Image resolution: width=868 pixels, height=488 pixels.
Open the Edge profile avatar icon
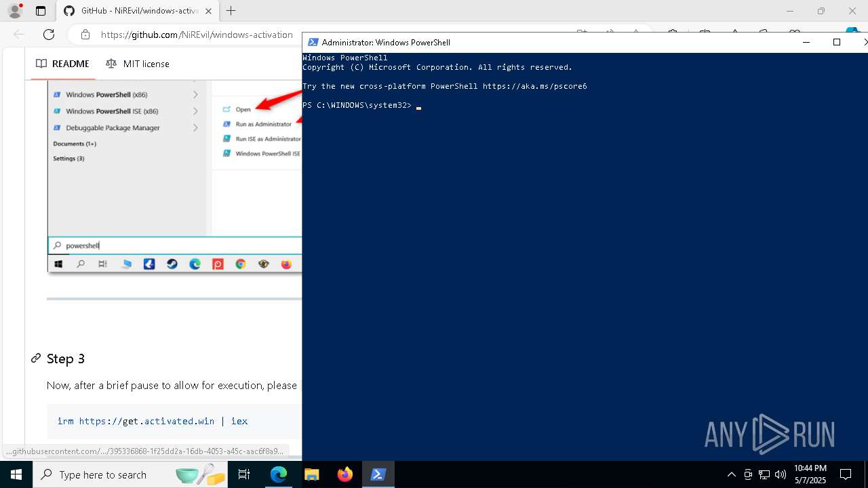pos(14,11)
